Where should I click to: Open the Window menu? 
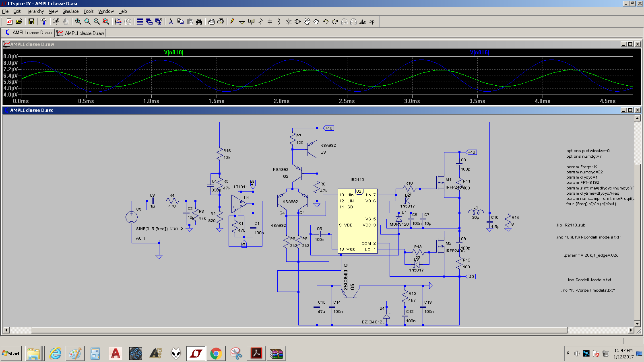tap(106, 11)
